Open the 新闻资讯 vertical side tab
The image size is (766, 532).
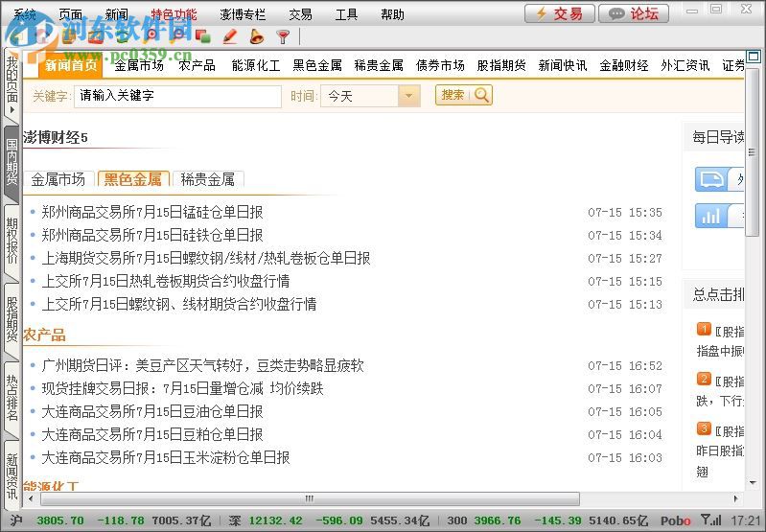click(x=12, y=474)
